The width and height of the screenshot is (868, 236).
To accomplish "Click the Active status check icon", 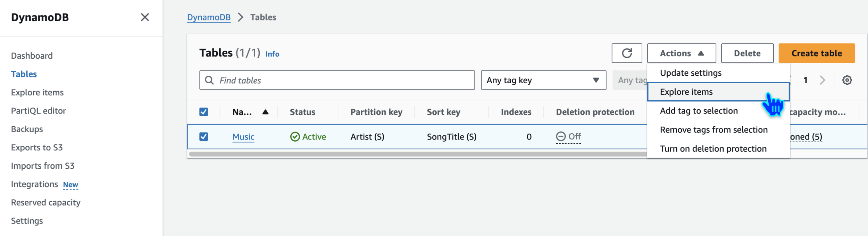I will click(x=295, y=137).
